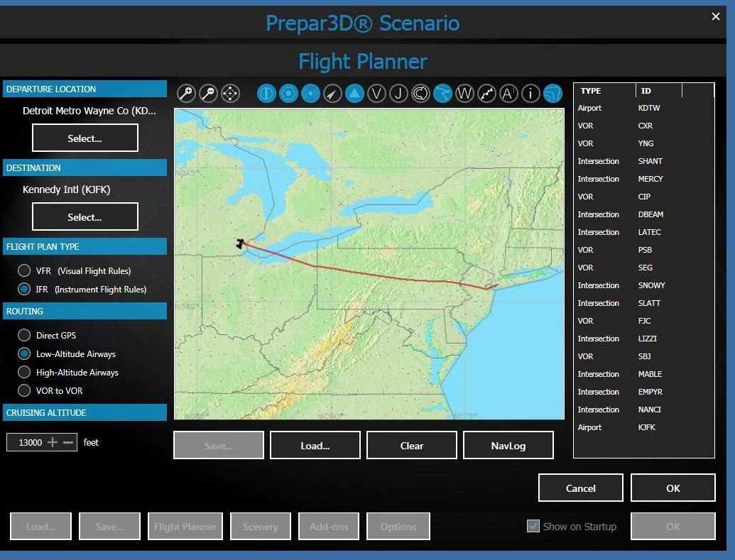Image resolution: width=735 pixels, height=560 pixels.
Task: Open the NavLog
Action: 508,445
